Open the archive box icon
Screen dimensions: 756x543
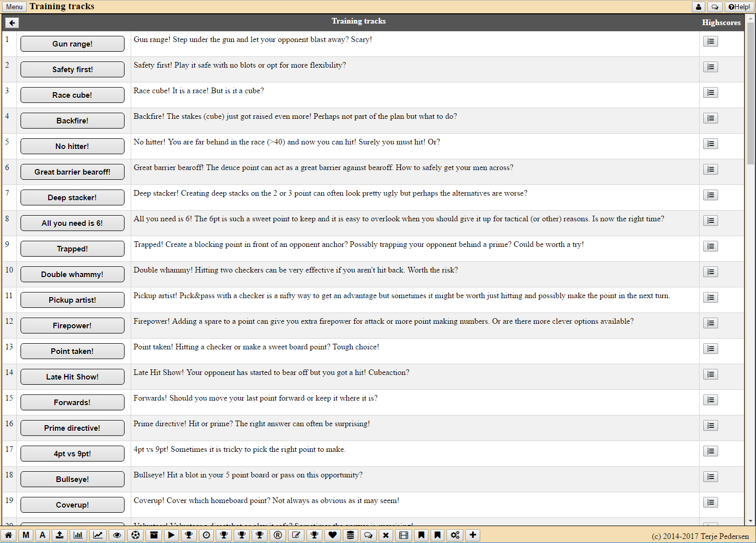154,535
